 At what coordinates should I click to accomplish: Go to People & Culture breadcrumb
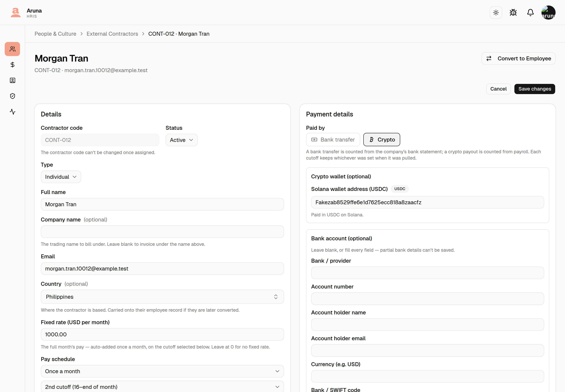coord(55,34)
